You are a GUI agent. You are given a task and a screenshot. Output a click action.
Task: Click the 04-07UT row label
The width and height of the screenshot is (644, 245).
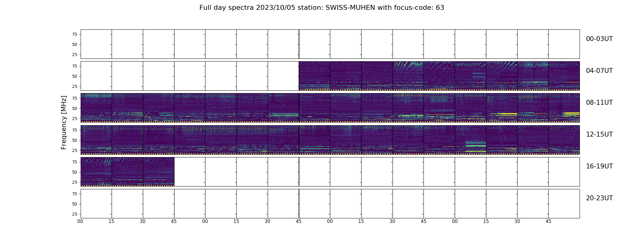pos(599,71)
